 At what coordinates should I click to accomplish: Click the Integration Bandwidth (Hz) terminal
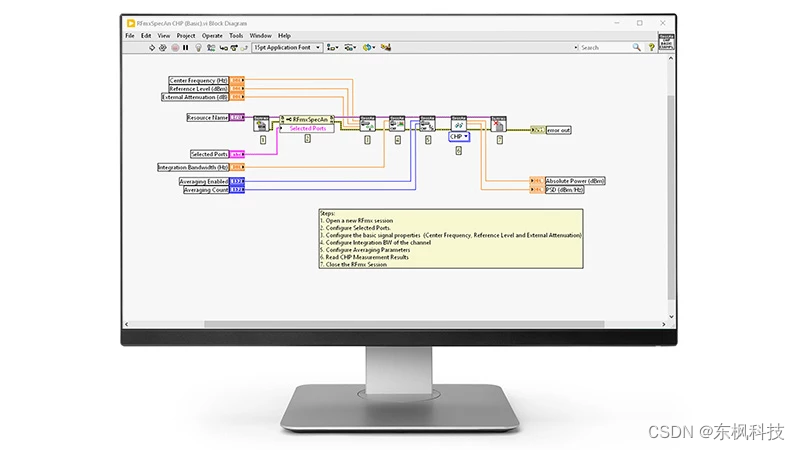[x=237, y=167]
